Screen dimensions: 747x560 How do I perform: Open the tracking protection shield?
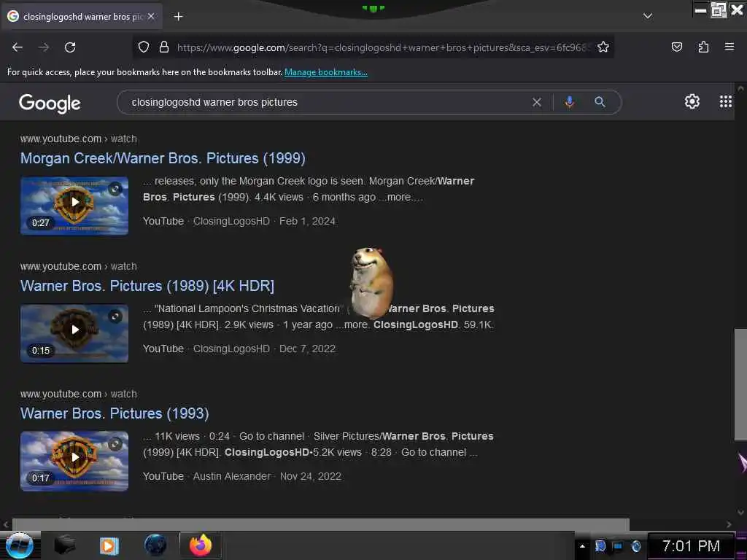(x=144, y=47)
